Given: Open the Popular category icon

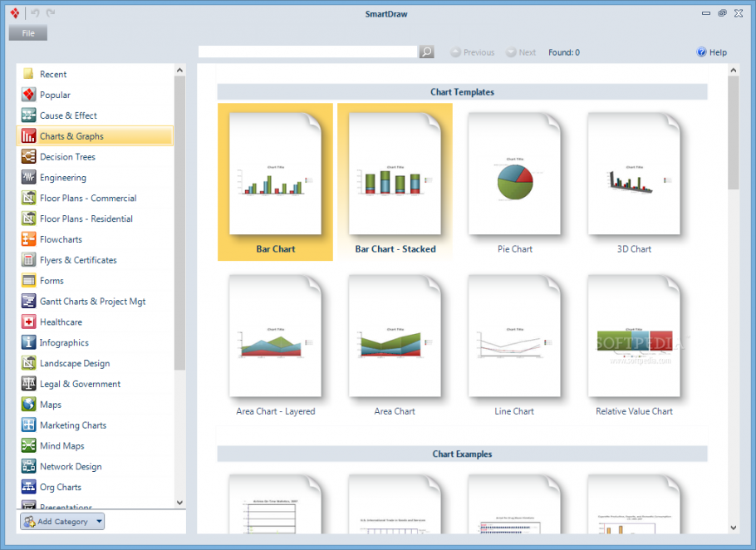Looking at the screenshot, I should 28,95.
